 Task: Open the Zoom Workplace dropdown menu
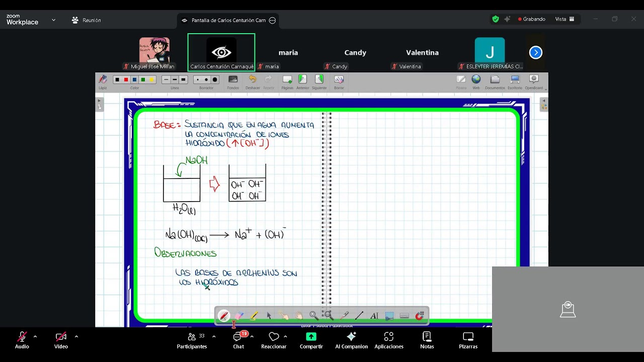pos(53,20)
